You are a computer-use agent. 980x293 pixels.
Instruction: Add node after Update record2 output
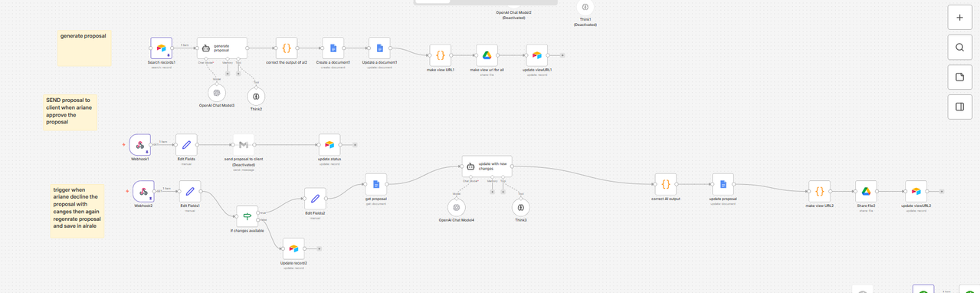point(319,249)
